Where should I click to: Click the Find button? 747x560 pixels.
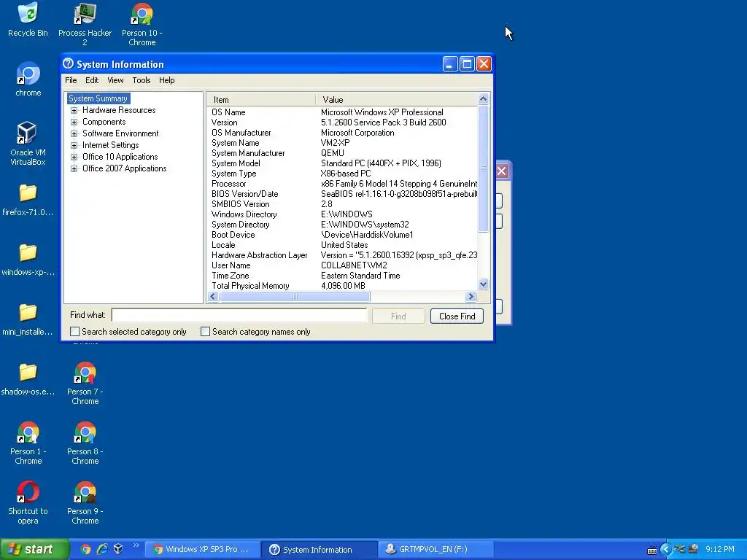click(x=398, y=316)
